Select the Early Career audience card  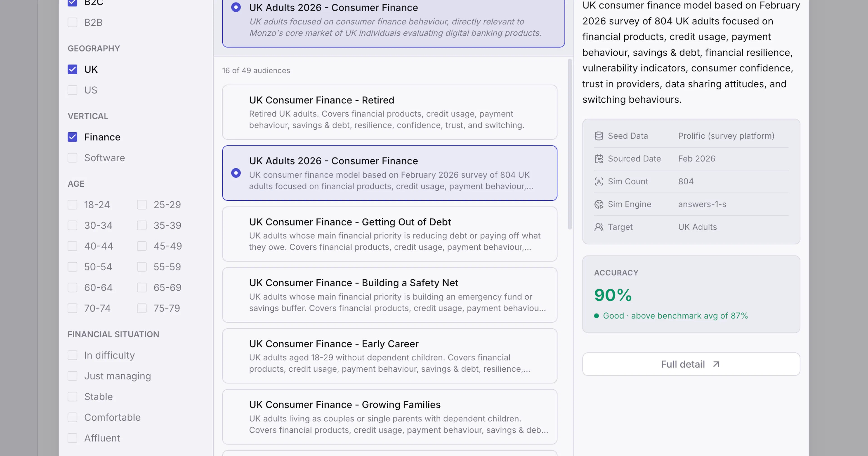[x=389, y=356]
